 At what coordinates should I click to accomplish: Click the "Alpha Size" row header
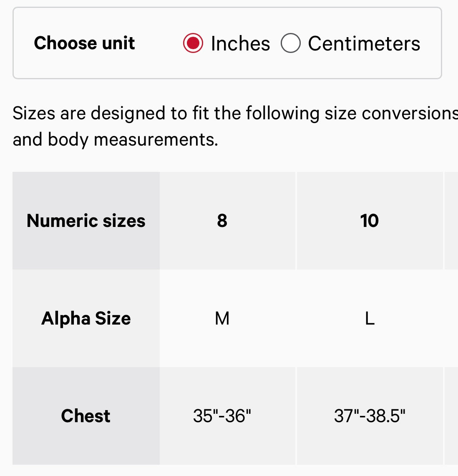point(86,318)
